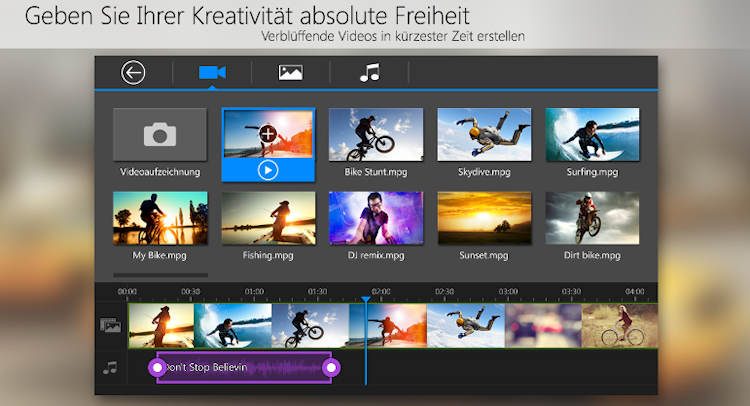750x406 pixels.
Task: Open the music note audio tab
Action: pos(370,72)
